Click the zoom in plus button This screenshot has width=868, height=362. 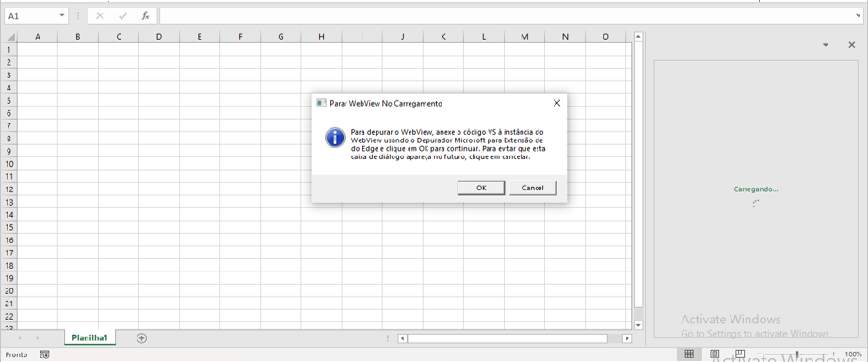pos(834,354)
